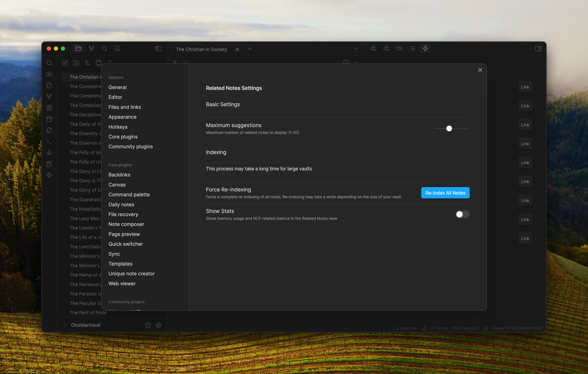Show the outline pane via the list icon
Screen dimensions: 588x374
point(412,48)
